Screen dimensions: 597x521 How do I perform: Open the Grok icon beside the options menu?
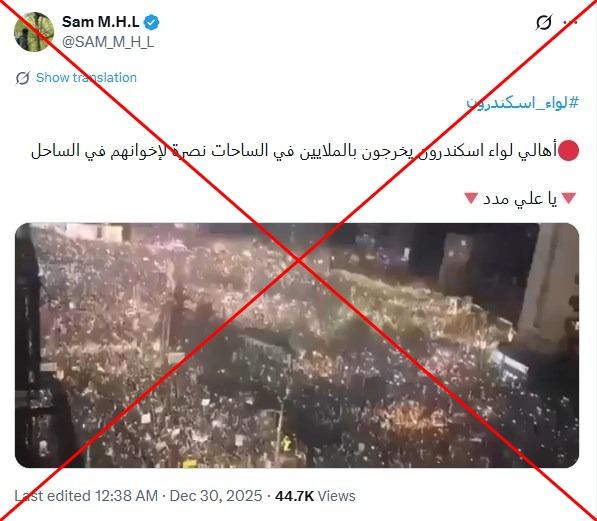tap(543, 22)
